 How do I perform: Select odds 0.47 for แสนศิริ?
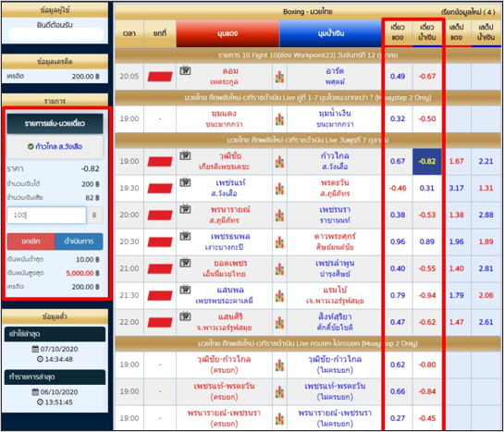pos(398,322)
